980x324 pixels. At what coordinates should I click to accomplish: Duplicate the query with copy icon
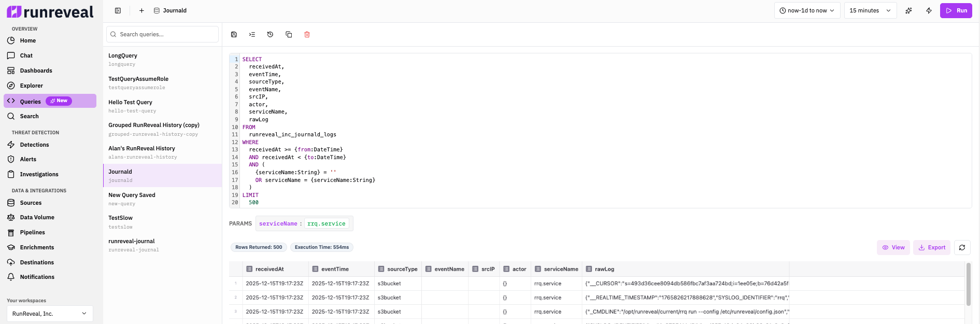point(289,34)
